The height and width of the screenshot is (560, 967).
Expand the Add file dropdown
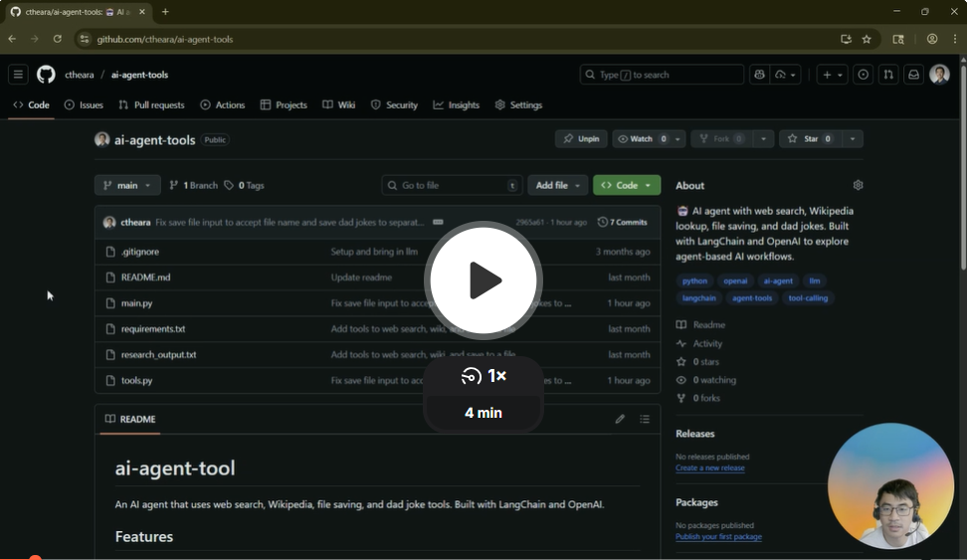click(x=557, y=185)
